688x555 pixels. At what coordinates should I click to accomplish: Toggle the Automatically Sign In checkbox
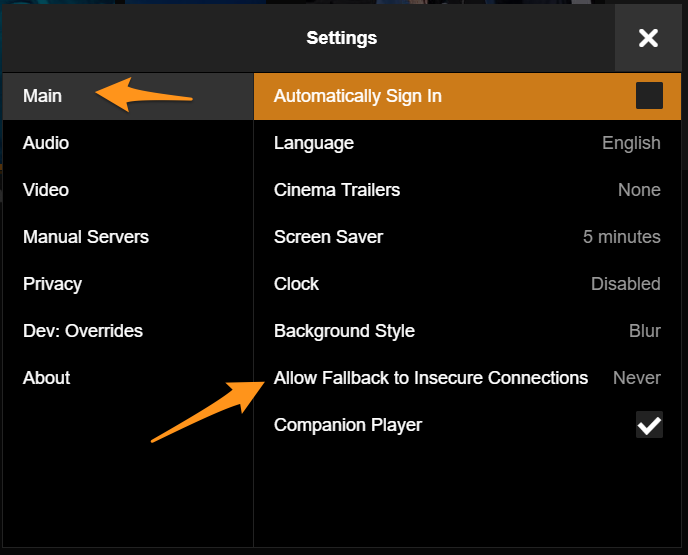(x=649, y=96)
